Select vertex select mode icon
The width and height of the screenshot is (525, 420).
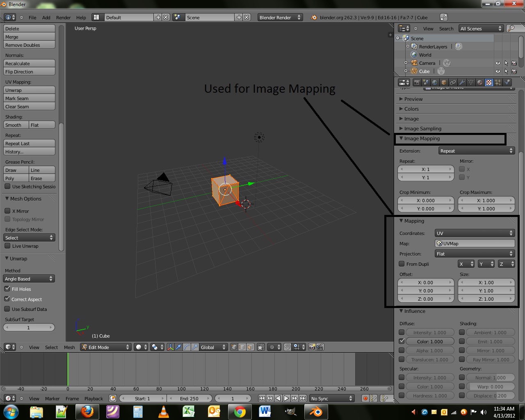click(x=234, y=347)
